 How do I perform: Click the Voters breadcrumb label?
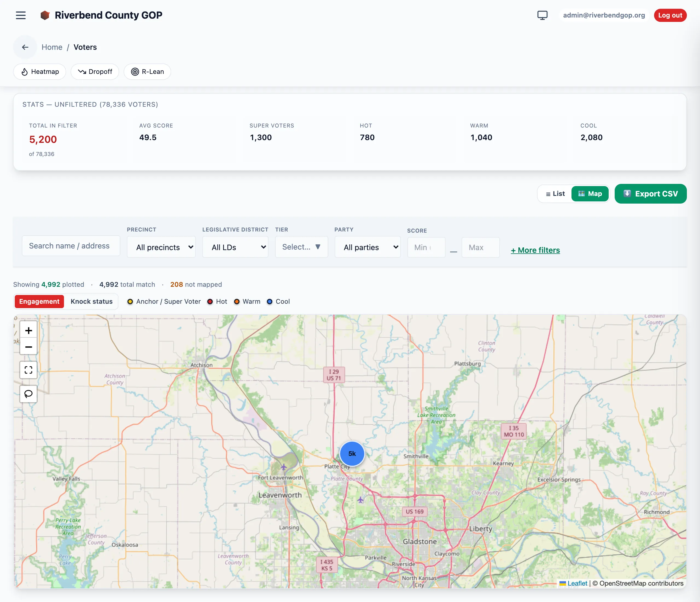[x=85, y=47]
